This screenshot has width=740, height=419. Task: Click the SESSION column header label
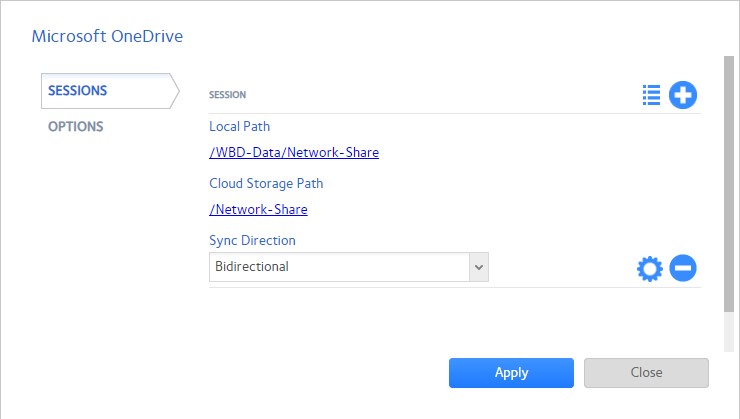(x=227, y=95)
